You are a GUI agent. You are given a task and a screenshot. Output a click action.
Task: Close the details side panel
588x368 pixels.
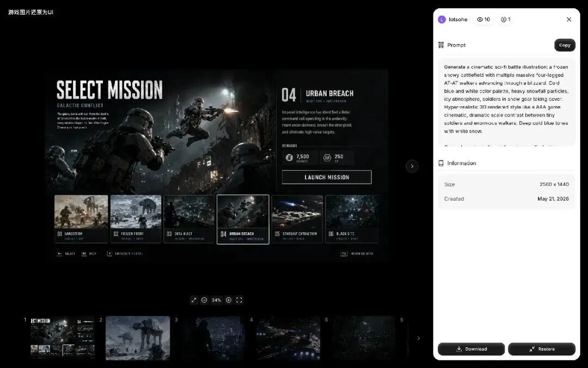(569, 20)
